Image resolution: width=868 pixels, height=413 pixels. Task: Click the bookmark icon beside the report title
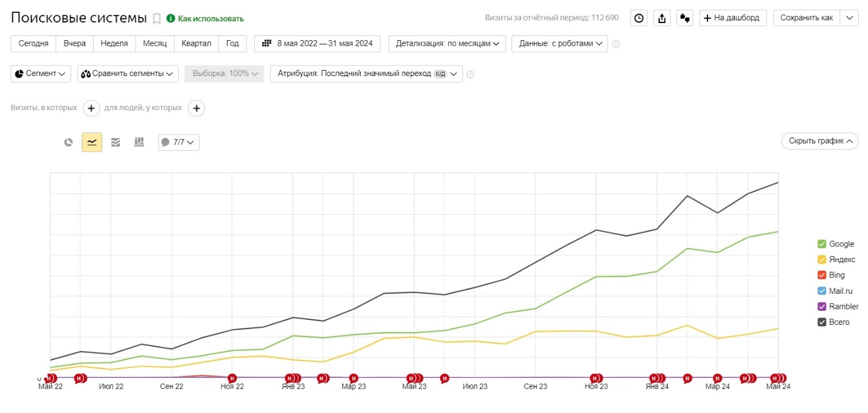click(x=156, y=19)
